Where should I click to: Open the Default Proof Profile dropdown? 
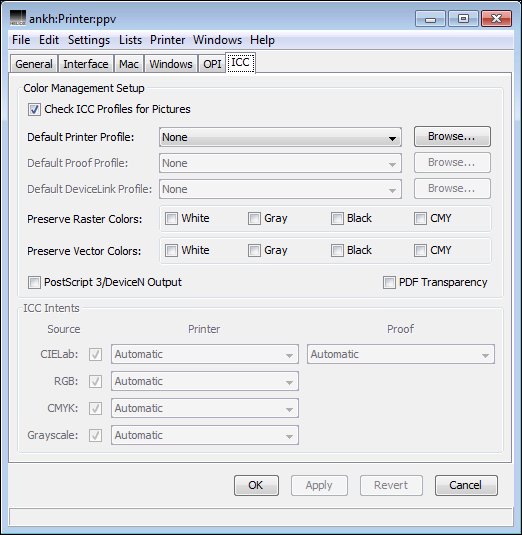280,163
